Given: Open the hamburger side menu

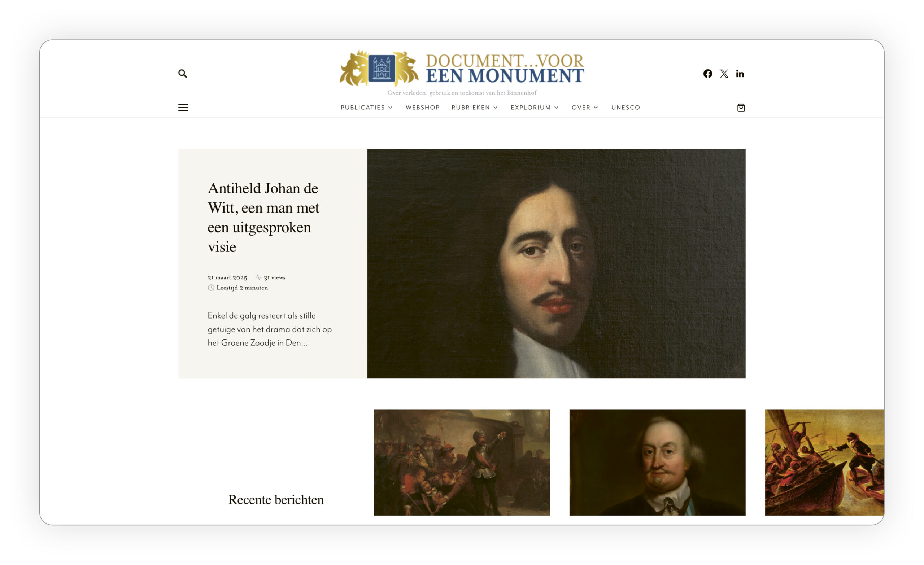Looking at the screenshot, I should tap(183, 108).
